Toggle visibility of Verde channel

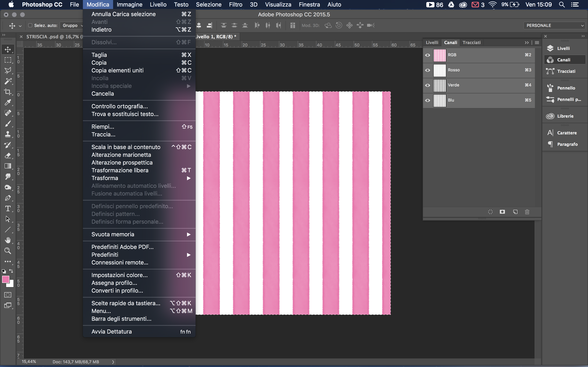[428, 85]
